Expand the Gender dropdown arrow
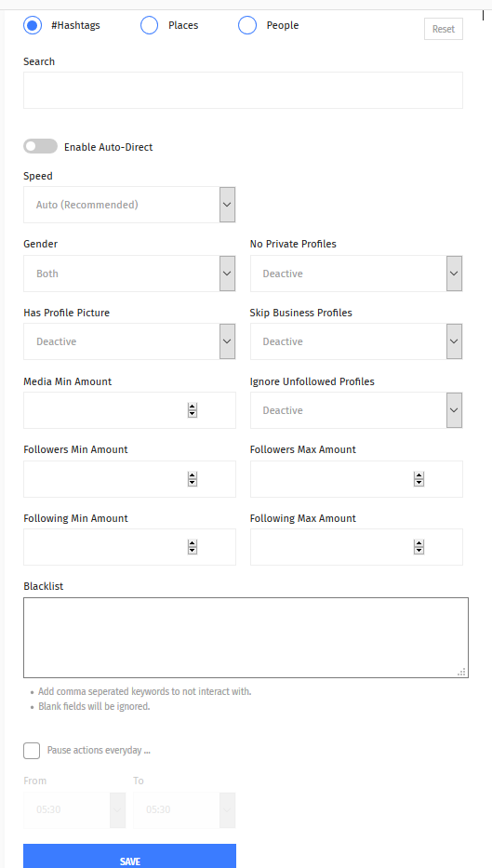 pyautogui.click(x=227, y=274)
